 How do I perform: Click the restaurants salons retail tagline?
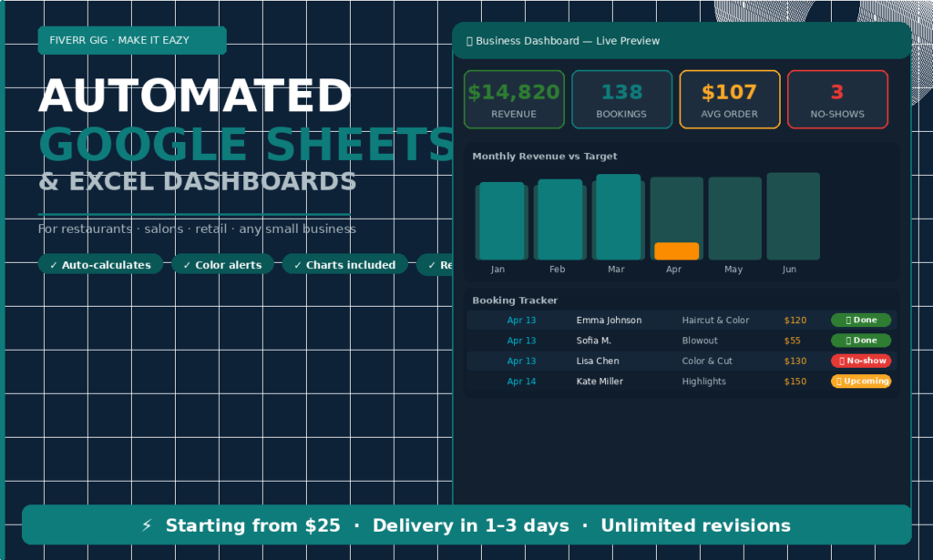pyautogui.click(x=197, y=229)
